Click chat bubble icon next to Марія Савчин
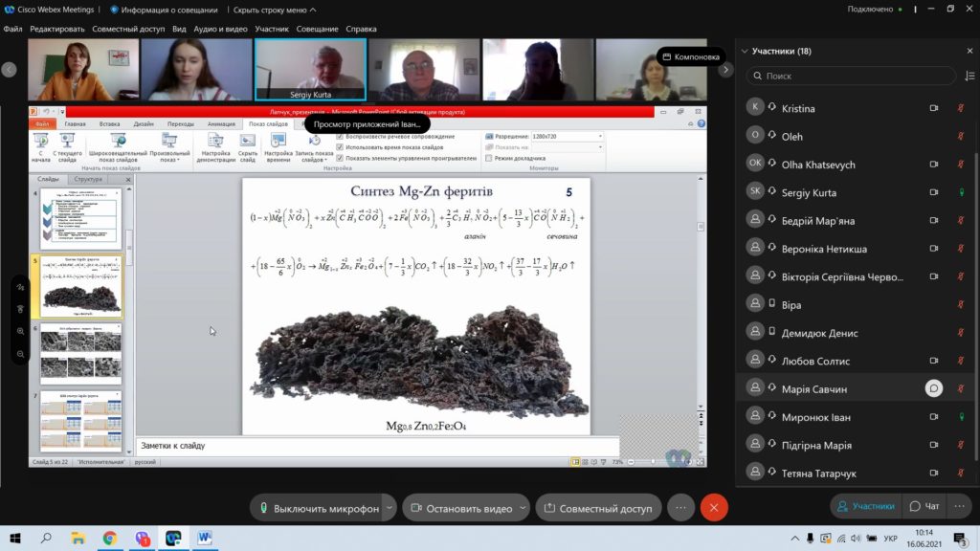The image size is (980, 551). tap(933, 388)
